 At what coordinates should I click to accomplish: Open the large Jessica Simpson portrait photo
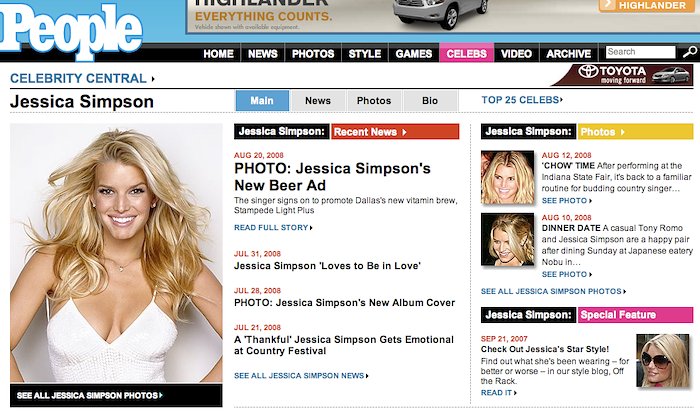(116, 253)
